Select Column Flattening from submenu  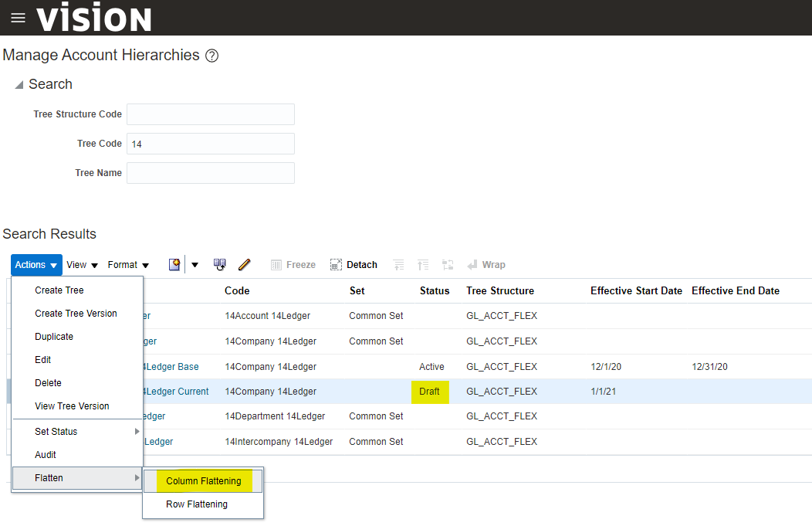click(204, 481)
